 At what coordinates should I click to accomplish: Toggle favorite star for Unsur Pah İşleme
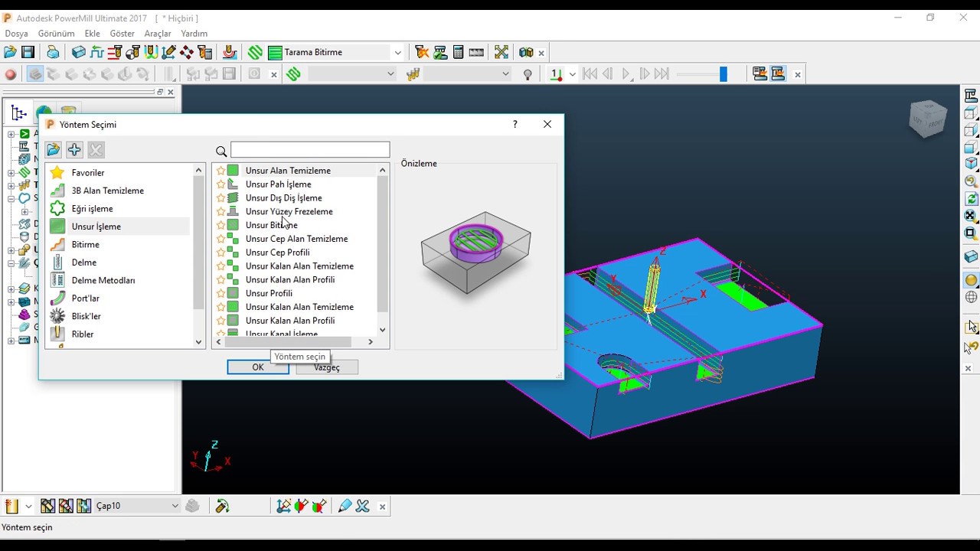(x=221, y=184)
